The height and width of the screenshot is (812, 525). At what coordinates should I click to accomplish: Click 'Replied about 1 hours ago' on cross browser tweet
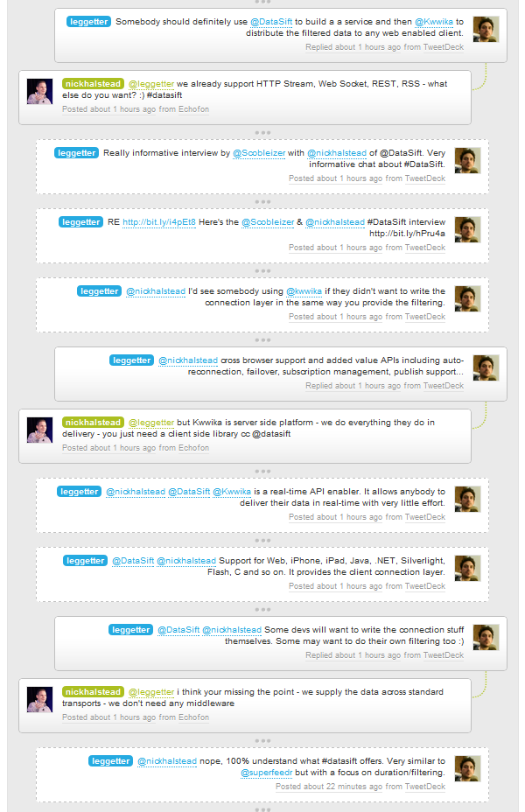click(x=353, y=386)
